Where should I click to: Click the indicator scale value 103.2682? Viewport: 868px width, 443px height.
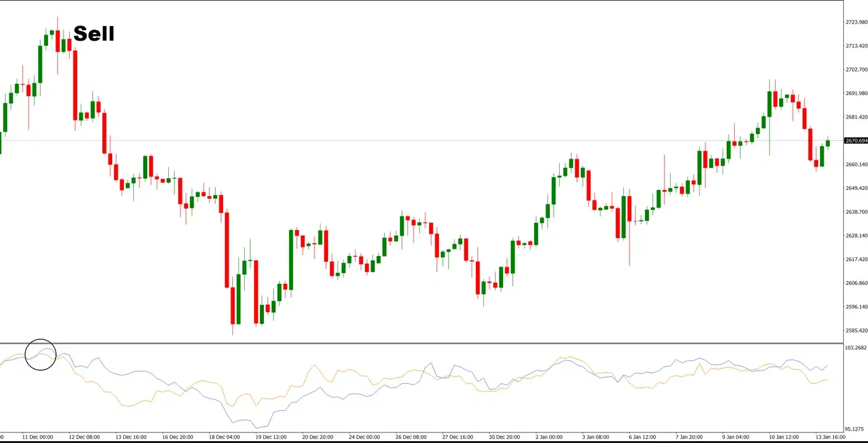[856, 348]
